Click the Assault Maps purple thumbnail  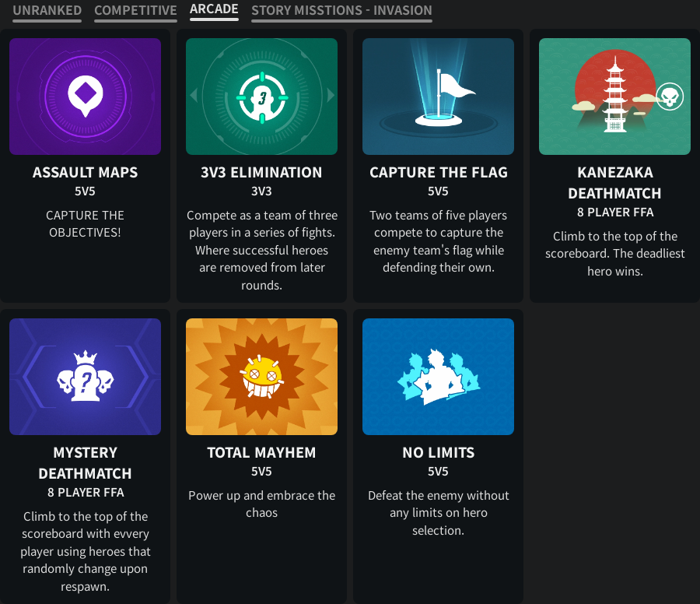click(x=86, y=97)
